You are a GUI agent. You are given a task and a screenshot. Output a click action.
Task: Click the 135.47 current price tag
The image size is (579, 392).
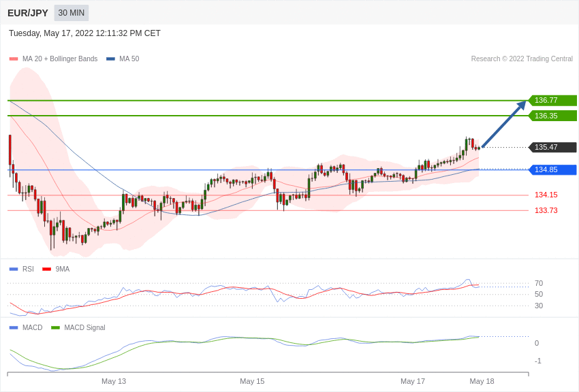pos(552,147)
